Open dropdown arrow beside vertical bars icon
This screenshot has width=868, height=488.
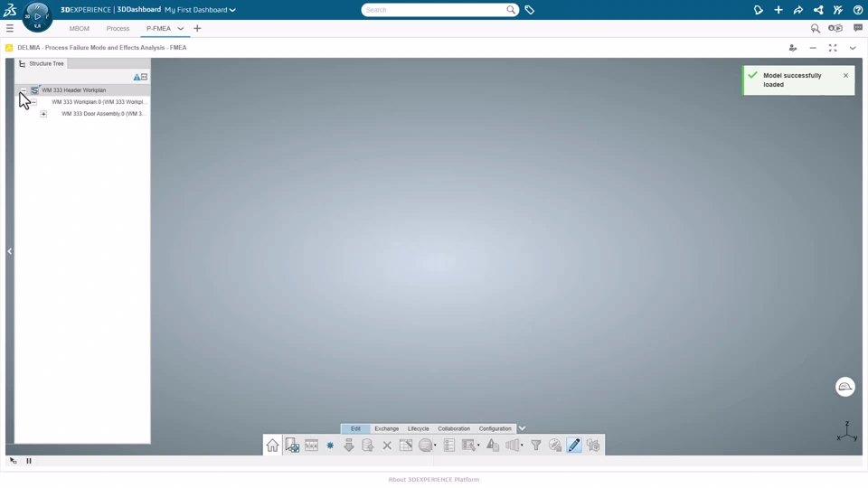pos(522,446)
